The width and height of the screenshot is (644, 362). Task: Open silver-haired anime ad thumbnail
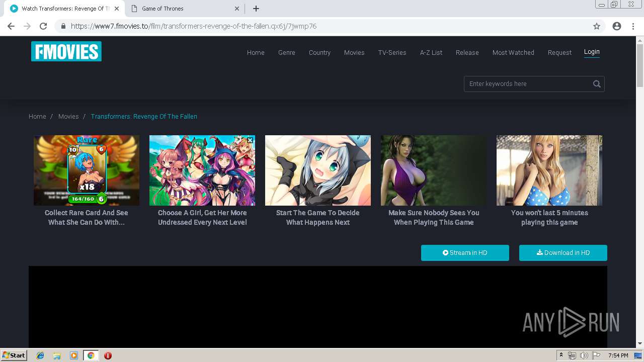click(x=318, y=170)
